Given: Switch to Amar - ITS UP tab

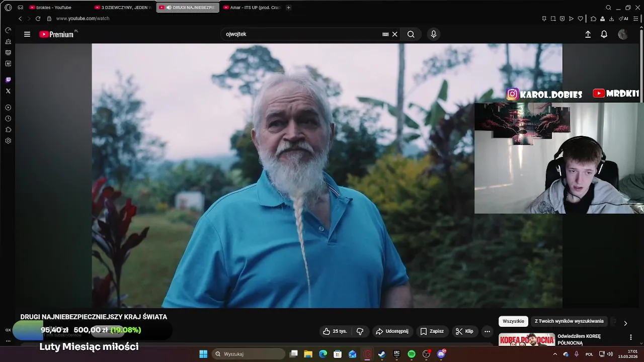Looking at the screenshot, I should point(252,8).
